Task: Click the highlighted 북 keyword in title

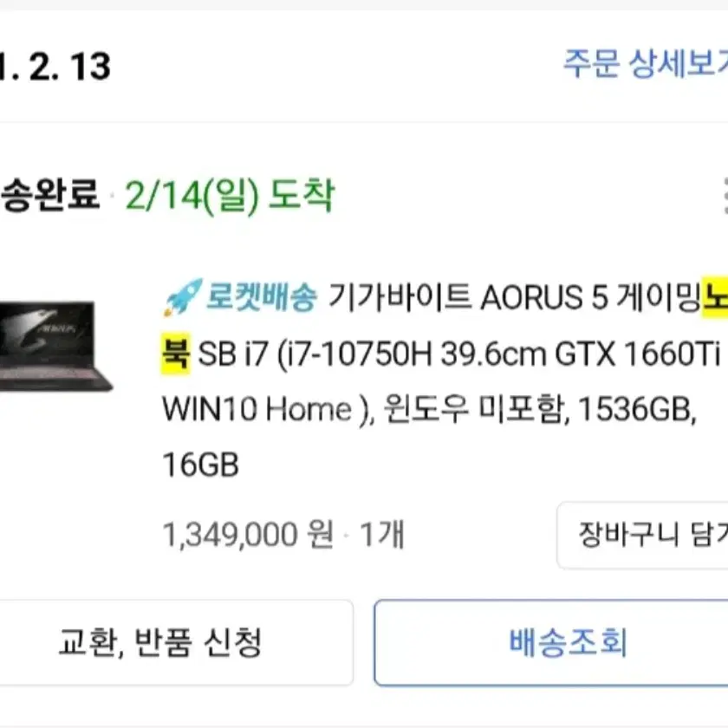Action: coord(176,354)
